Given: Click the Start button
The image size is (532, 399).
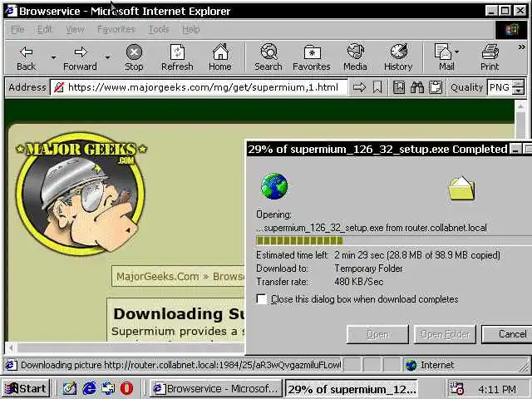Looking at the screenshot, I should coord(26,388).
